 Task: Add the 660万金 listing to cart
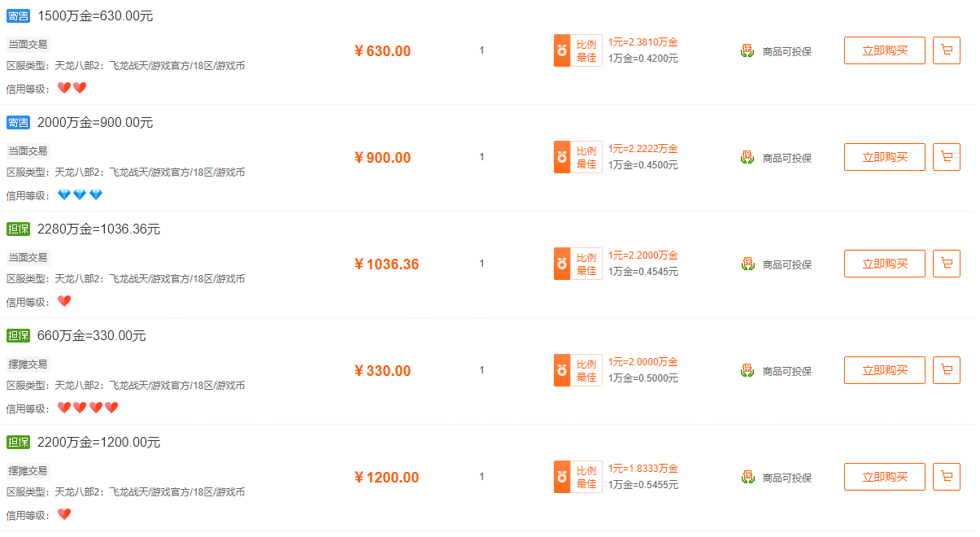(947, 370)
